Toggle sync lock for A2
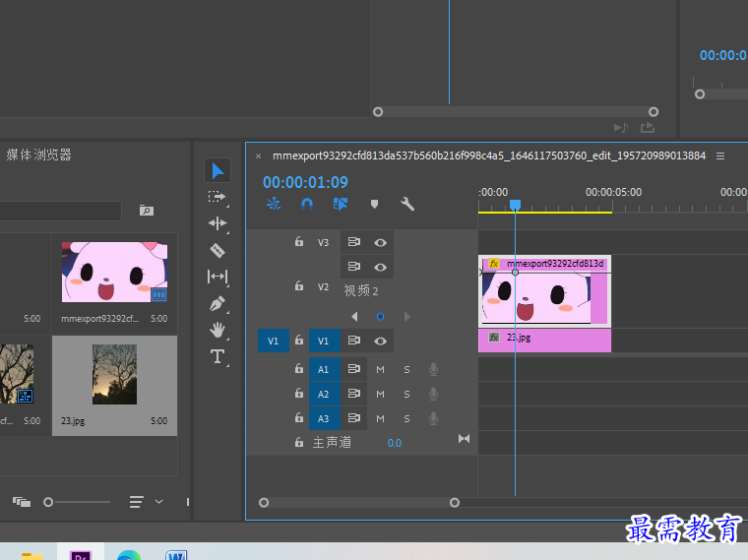The width and height of the screenshot is (748, 560). [x=354, y=394]
